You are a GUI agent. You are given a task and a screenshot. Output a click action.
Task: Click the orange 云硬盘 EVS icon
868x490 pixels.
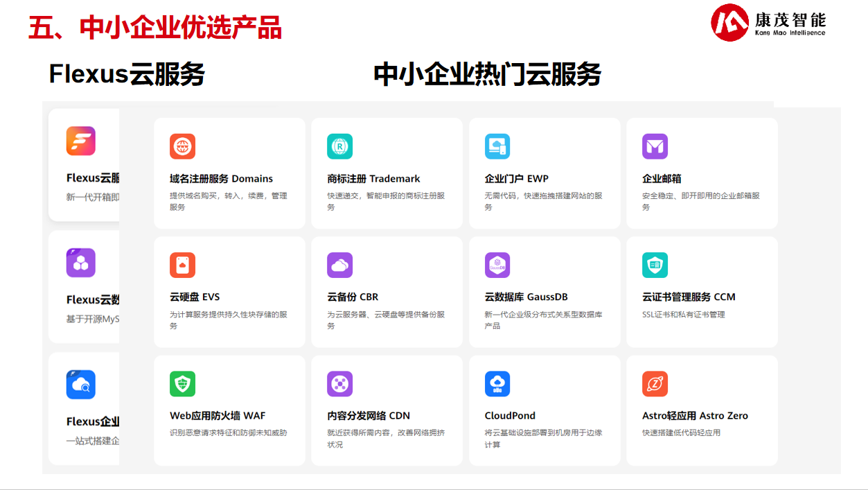pos(182,265)
